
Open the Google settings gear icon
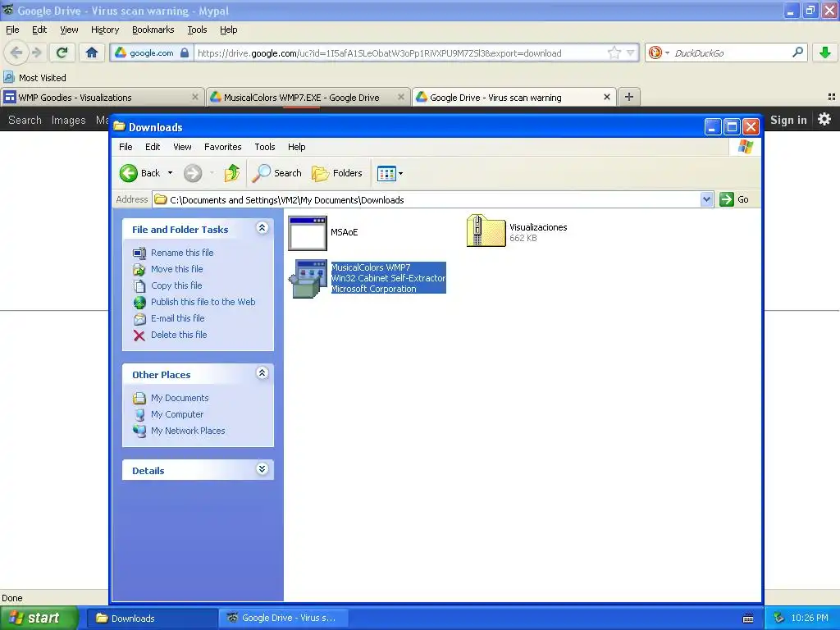coord(824,119)
